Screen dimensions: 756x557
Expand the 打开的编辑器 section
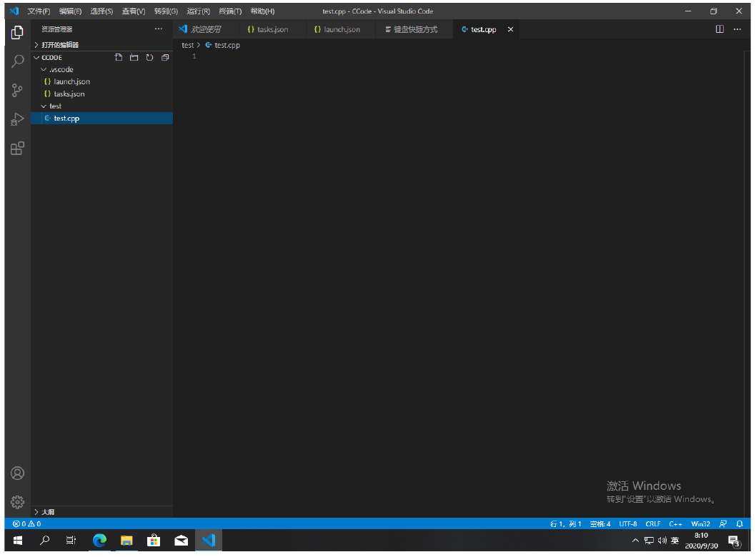coord(60,45)
